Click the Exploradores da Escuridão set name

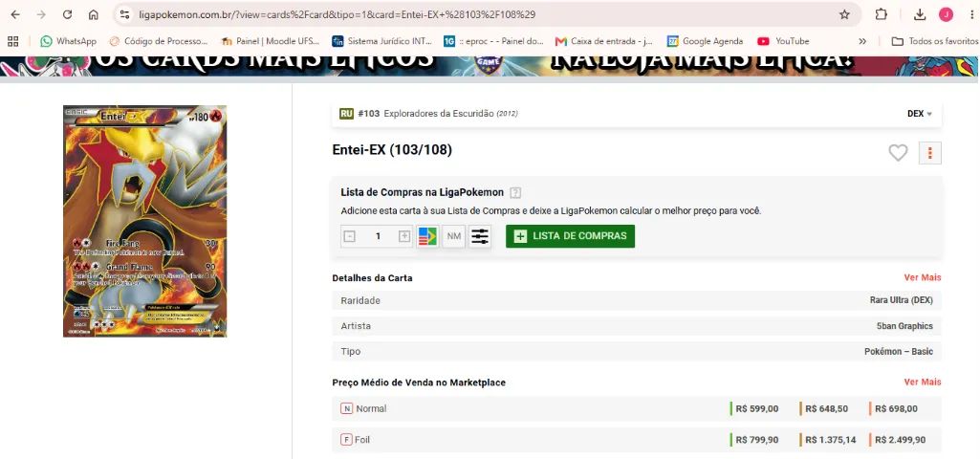[x=438, y=114]
